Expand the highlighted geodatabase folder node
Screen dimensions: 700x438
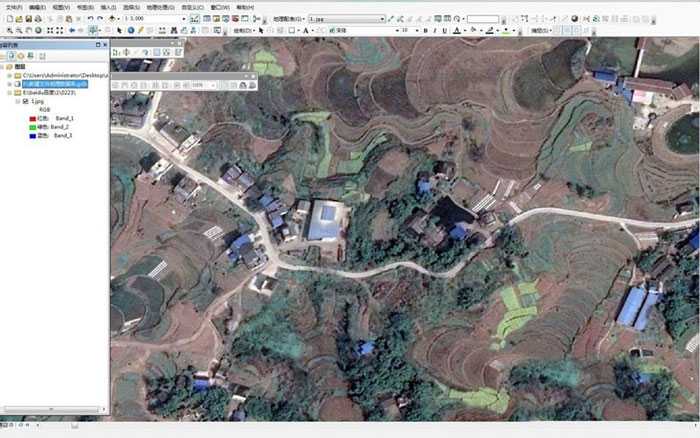pos(8,84)
